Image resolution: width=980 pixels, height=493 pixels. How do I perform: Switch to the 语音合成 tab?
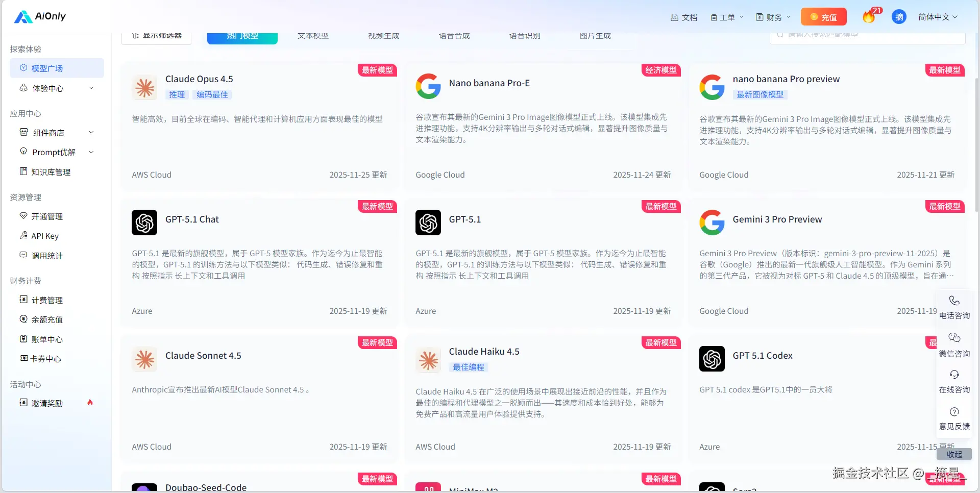point(454,36)
